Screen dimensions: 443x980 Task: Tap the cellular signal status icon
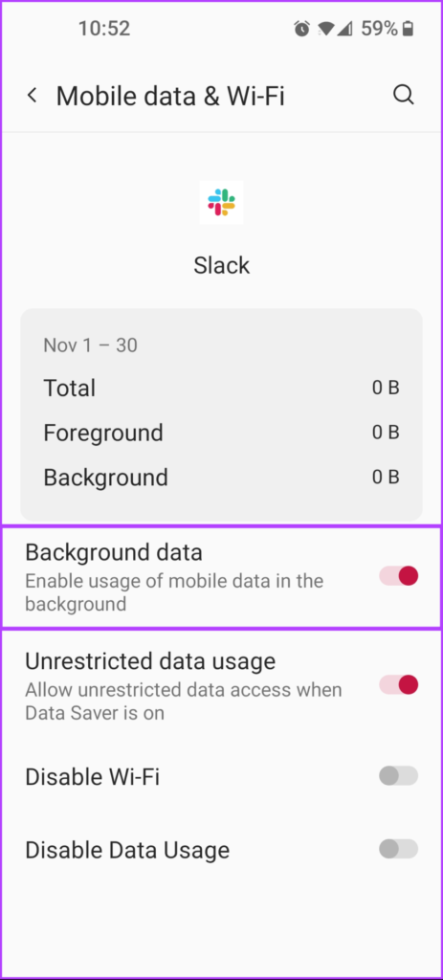tap(344, 29)
